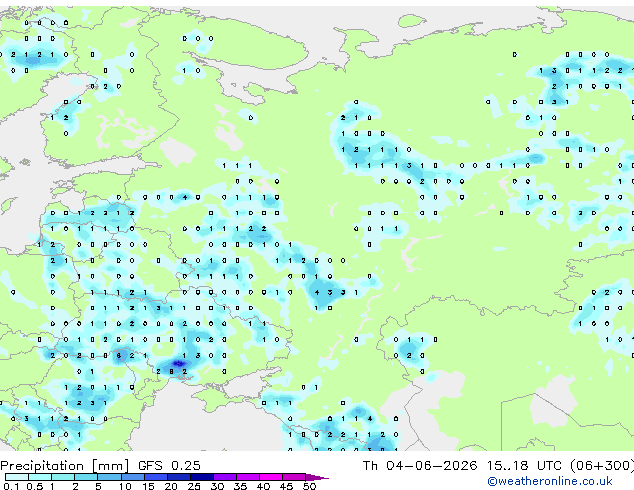The image size is (634, 490).
Task: Click the 2–5 mm legend swatch
Action: coord(86,477)
